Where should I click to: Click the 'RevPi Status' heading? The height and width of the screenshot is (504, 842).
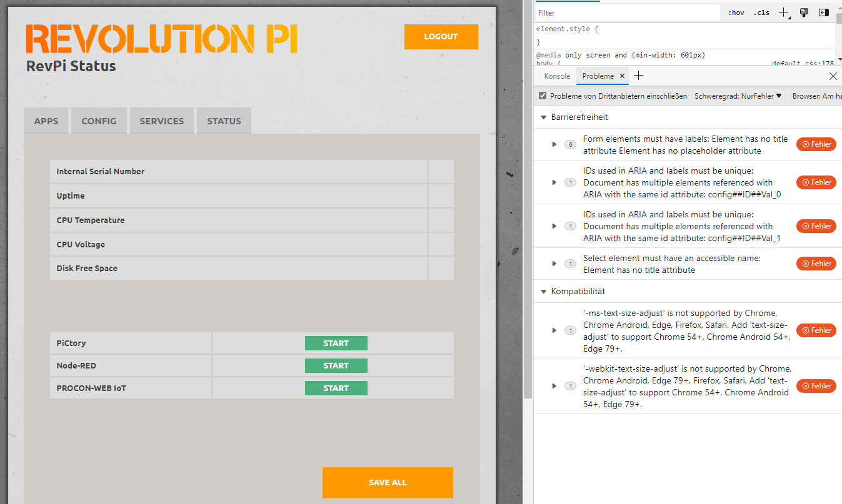71,66
